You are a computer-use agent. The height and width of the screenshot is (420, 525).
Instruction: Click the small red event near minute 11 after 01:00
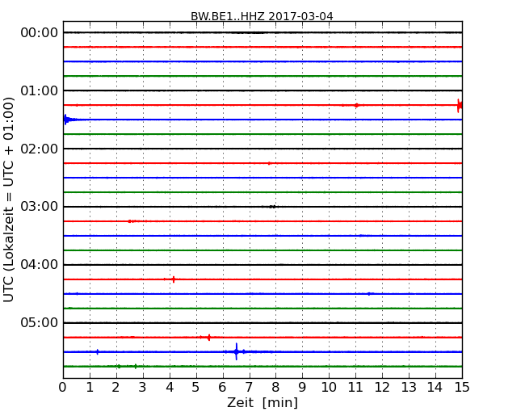tap(356, 105)
